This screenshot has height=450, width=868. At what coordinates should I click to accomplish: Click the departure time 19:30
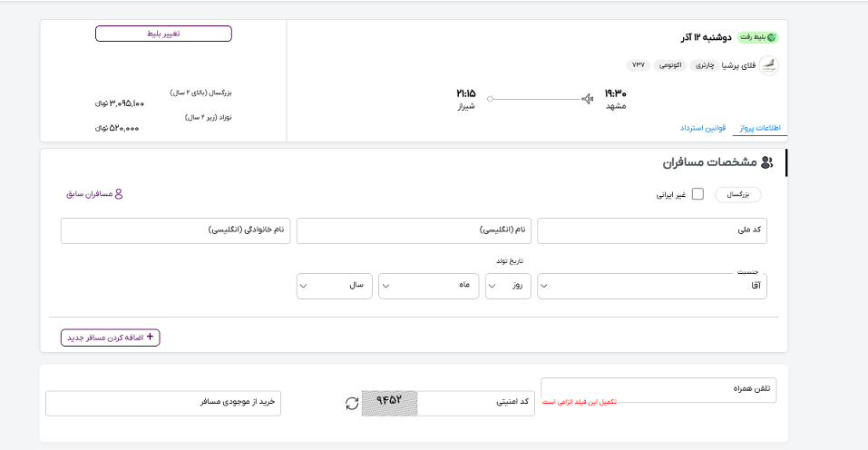tap(615, 93)
